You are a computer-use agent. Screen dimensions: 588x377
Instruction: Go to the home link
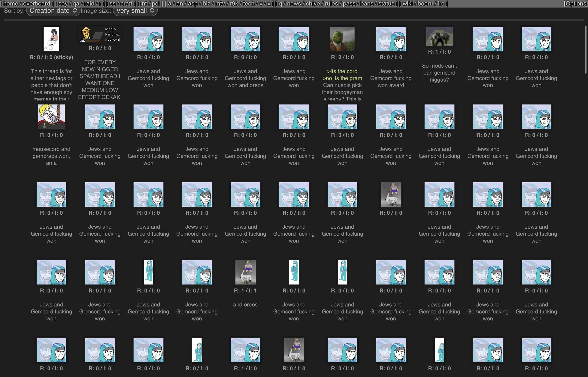pos(10,3)
